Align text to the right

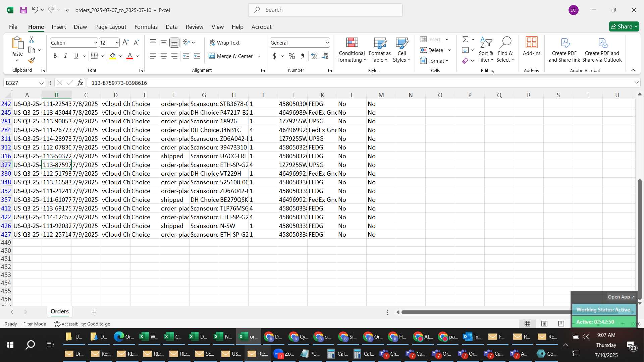pos(174,56)
